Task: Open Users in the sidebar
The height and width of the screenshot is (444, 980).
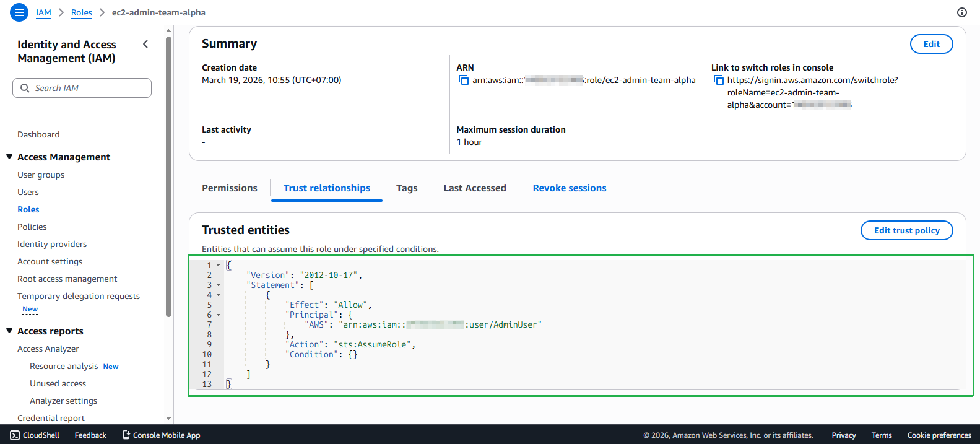Action: pyautogui.click(x=28, y=192)
